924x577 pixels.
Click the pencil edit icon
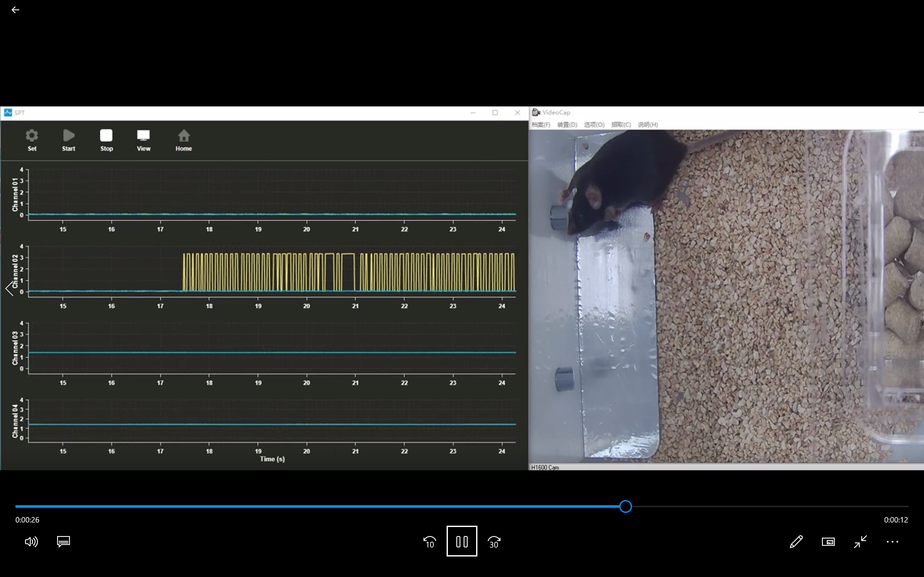796,541
